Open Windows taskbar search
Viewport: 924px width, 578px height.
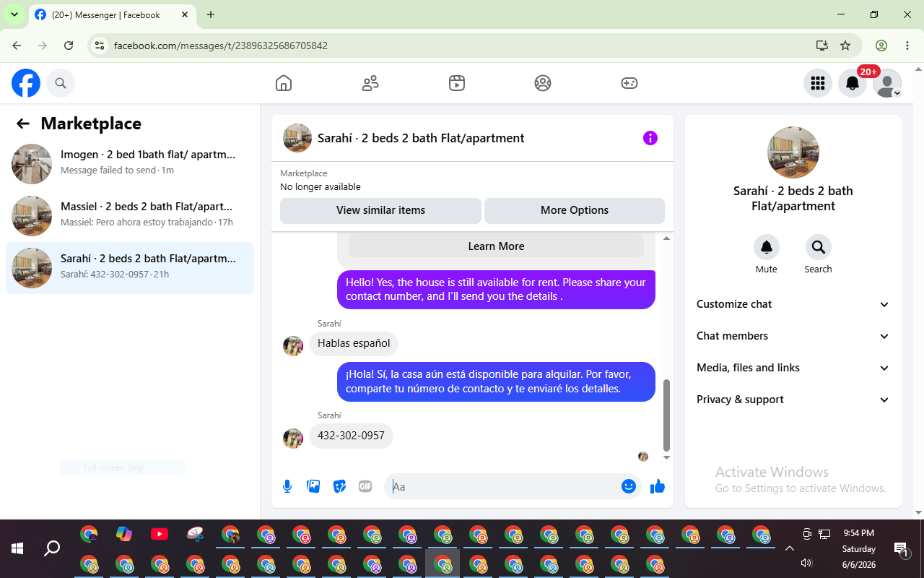click(52, 548)
